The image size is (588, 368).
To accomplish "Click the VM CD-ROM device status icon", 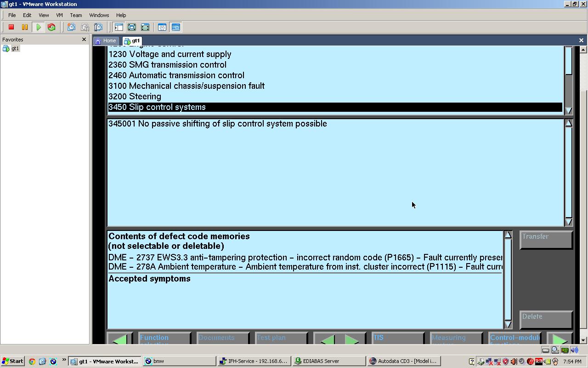I will (x=555, y=350).
